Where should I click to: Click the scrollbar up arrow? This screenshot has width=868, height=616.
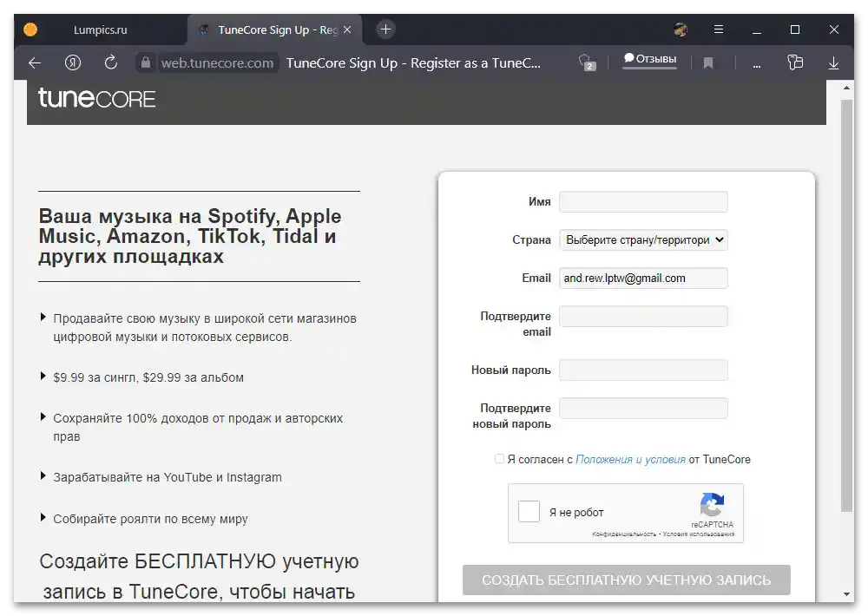pyautogui.click(x=846, y=88)
